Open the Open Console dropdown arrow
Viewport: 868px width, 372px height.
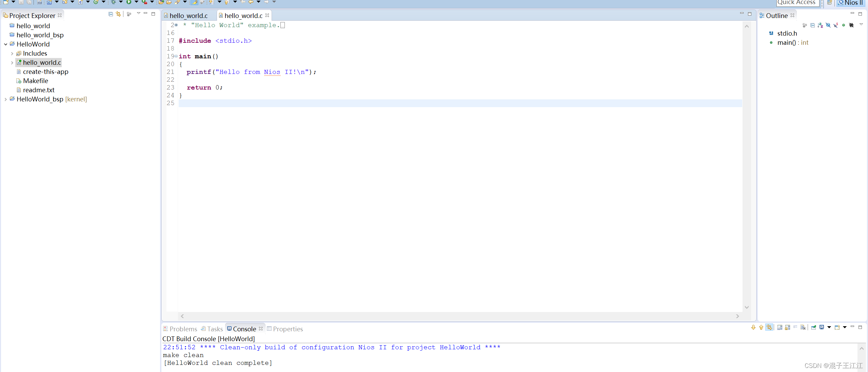tap(845, 327)
